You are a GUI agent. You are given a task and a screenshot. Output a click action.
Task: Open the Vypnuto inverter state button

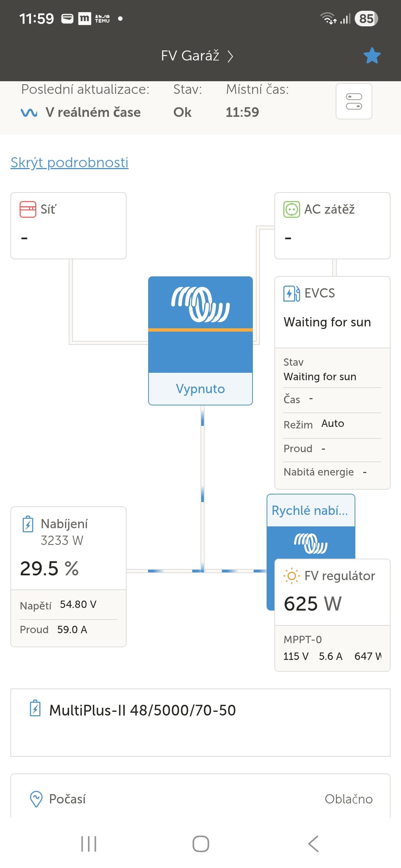(x=200, y=389)
